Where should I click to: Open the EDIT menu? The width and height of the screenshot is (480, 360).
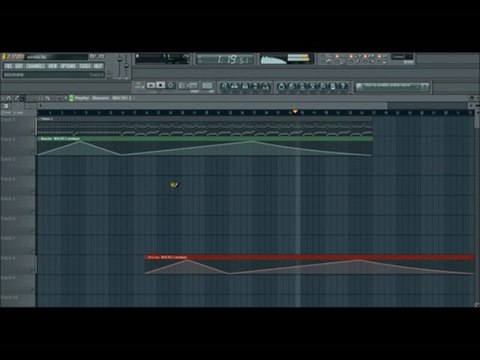(19, 66)
